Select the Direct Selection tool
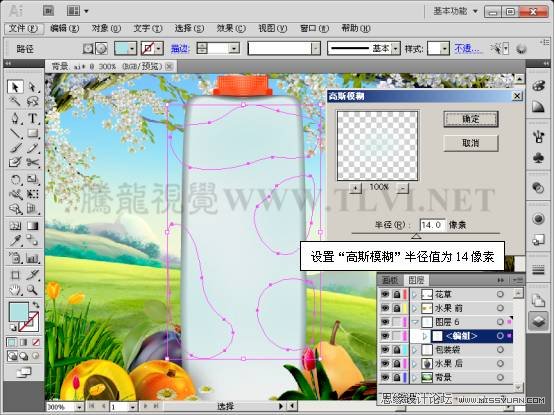The height and width of the screenshot is (415, 555). coord(32,87)
